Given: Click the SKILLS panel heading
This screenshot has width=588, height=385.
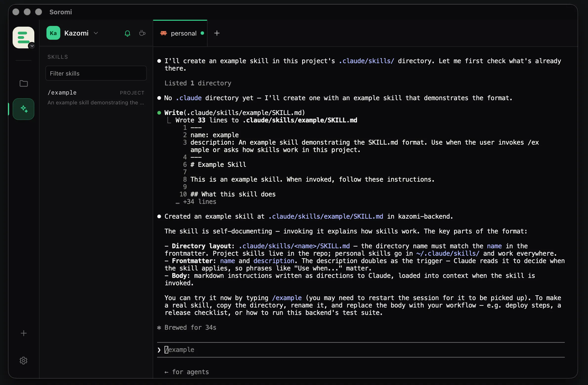Looking at the screenshot, I should (x=58, y=57).
